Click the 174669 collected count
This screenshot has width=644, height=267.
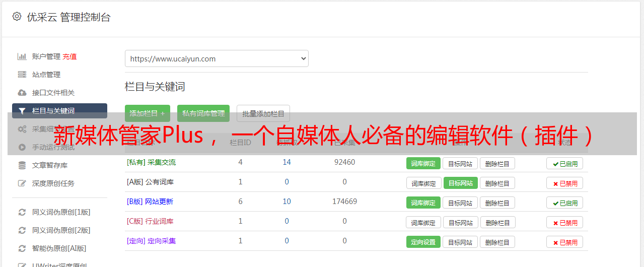pyautogui.click(x=344, y=202)
